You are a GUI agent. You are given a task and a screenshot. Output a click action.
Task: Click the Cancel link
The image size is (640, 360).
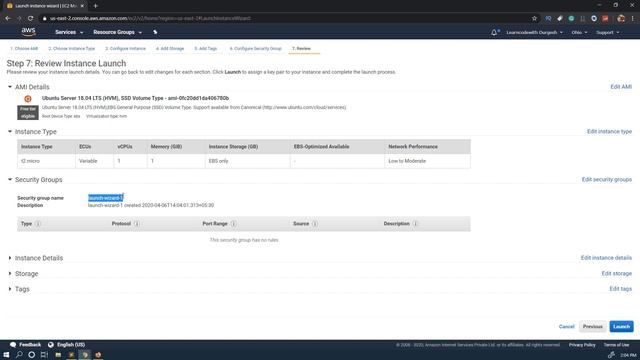(x=566, y=327)
